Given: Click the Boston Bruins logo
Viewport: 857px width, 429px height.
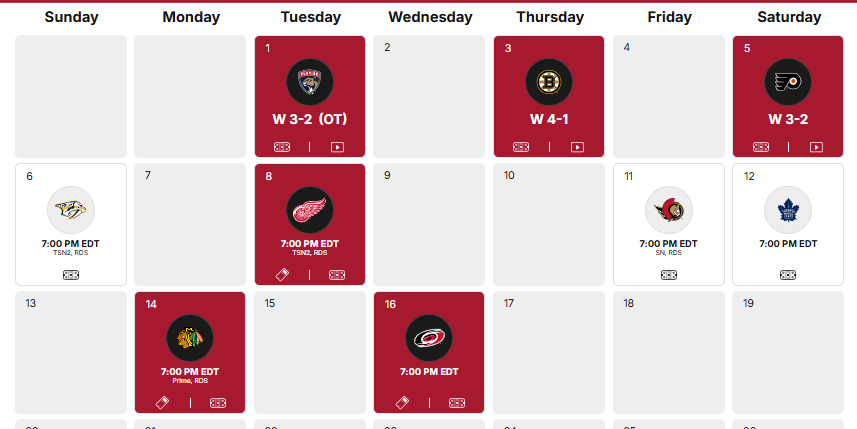Looking at the screenshot, I should click(549, 83).
